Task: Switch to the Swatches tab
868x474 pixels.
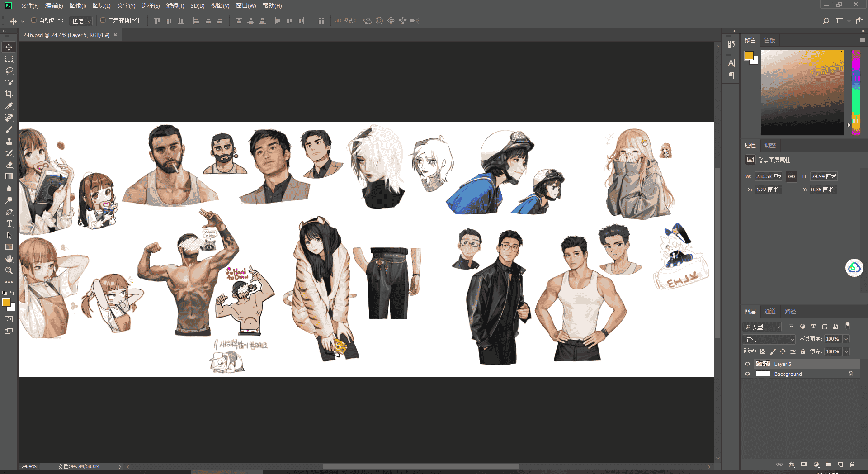Action: pos(770,40)
